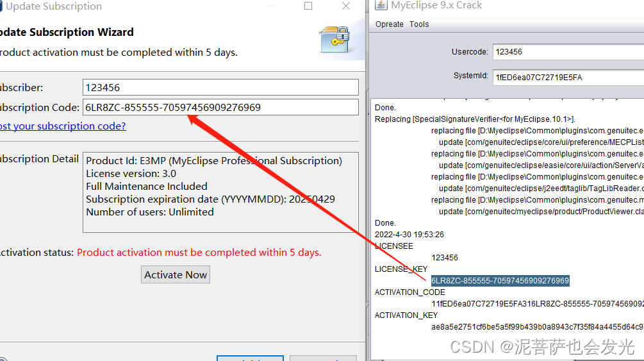Click the timestamp 2022-4-30 19:53:26
The width and height of the screenshot is (644, 361).
click(409, 235)
